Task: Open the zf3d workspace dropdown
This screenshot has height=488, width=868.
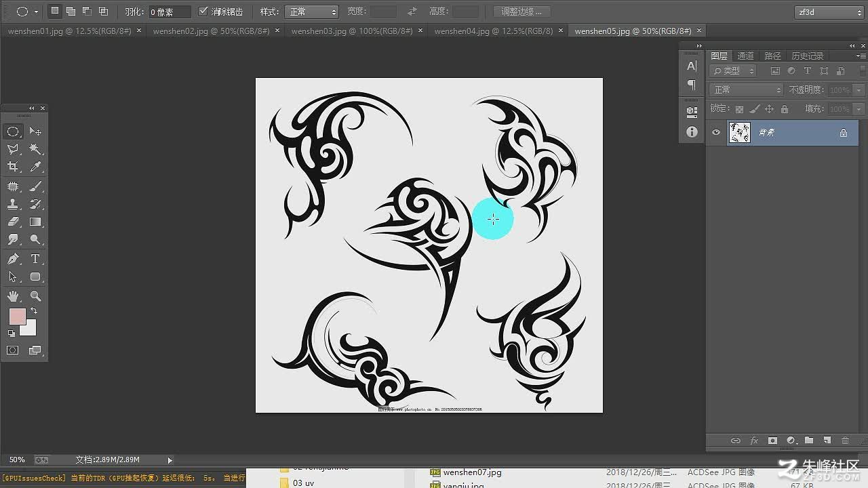Action: coord(830,12)
